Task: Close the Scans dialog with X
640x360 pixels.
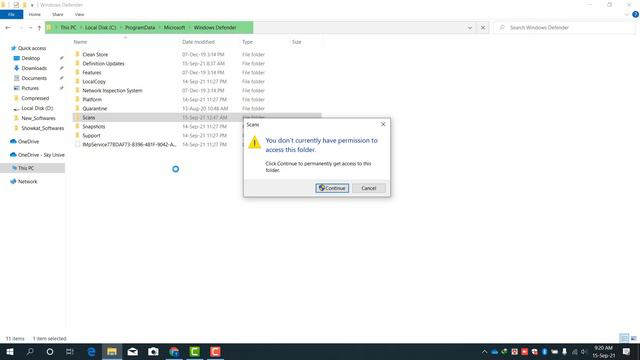Action: coord(383,124)
